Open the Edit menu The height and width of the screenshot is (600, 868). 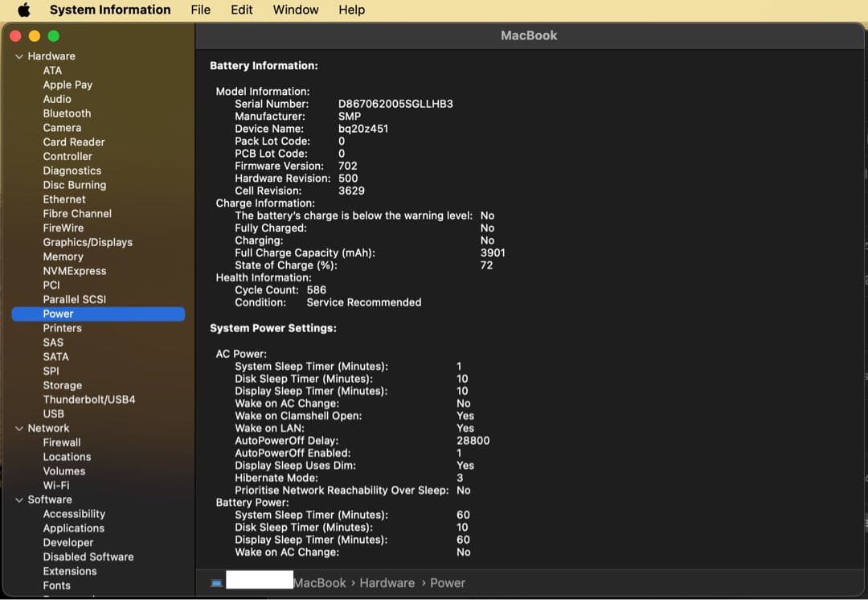(241, 10)
